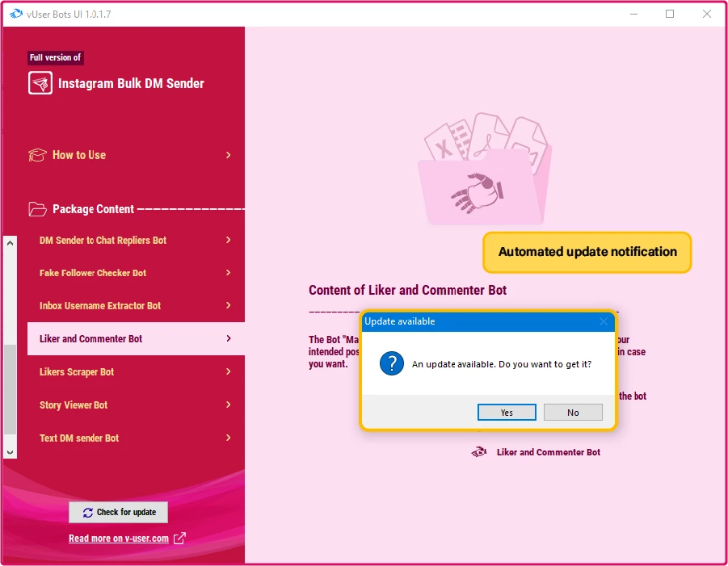The image size is (728, 566).
Task: Expand DM Sender to Chat Repliers Bot chevron
Action: pyautogui.click(x=229, y=240)
